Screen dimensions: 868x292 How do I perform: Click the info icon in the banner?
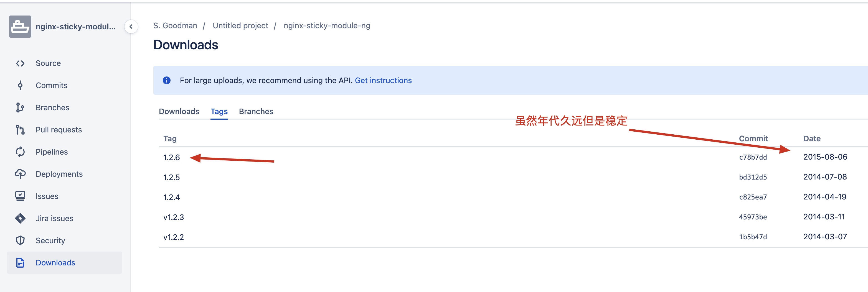pos(166,81)
